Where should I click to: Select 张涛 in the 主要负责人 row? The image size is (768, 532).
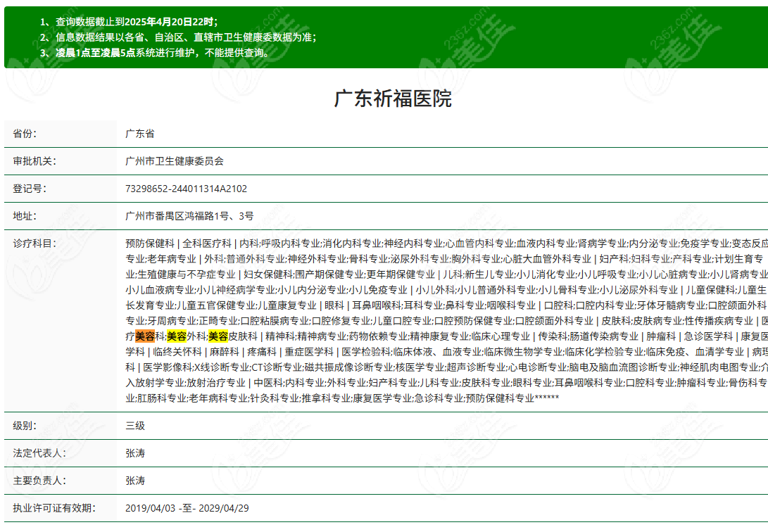[135, 481]
